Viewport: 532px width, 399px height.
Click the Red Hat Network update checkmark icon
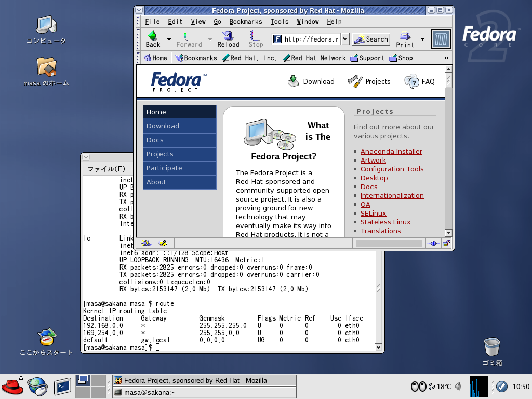tap(502, 387)
